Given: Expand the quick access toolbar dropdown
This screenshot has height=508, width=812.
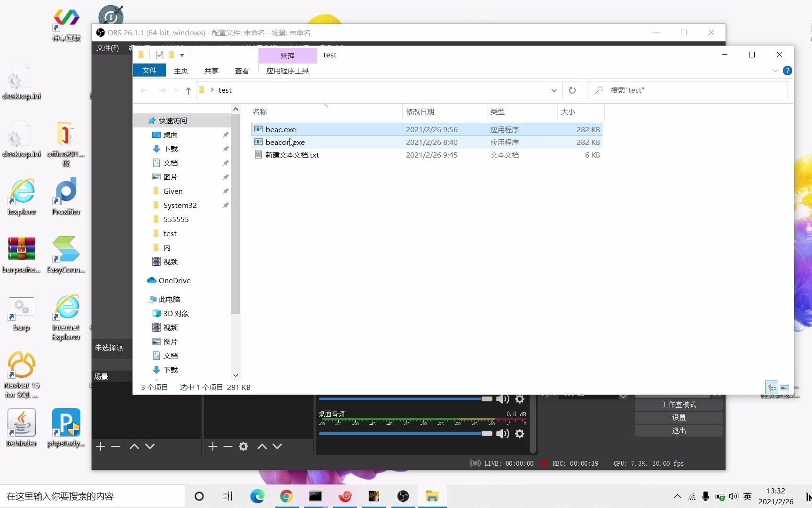Looking at the screenshot, I should coord(182,55).
